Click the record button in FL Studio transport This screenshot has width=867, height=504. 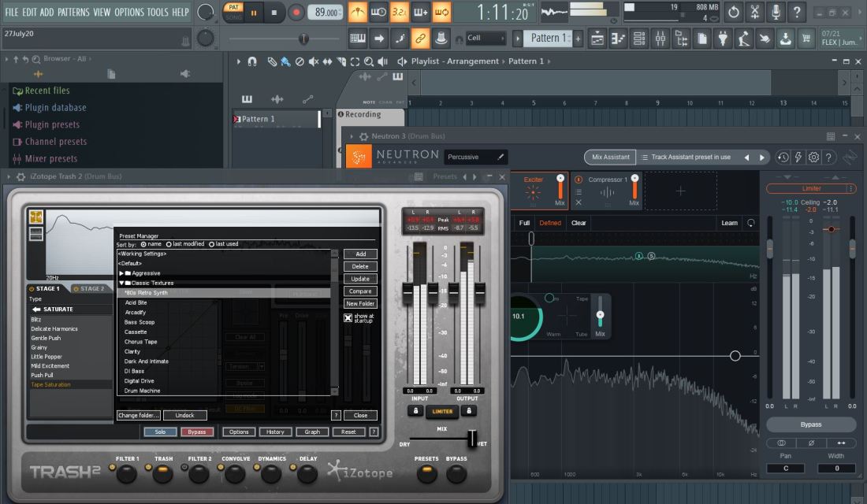296,13
